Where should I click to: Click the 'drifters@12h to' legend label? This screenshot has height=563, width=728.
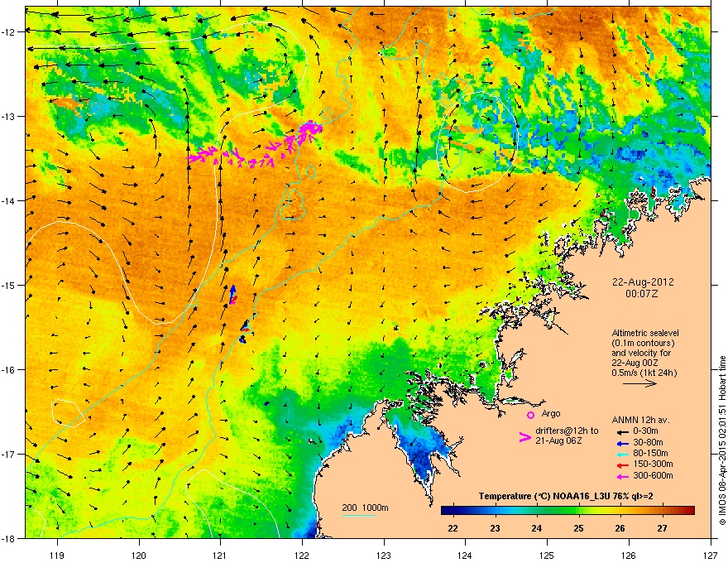[567, 431]
